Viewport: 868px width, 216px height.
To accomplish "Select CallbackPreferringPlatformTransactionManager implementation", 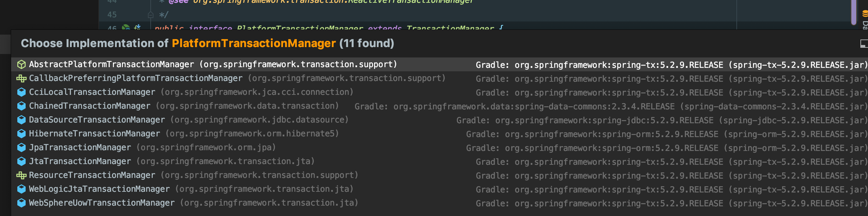I will pos(440,78).
